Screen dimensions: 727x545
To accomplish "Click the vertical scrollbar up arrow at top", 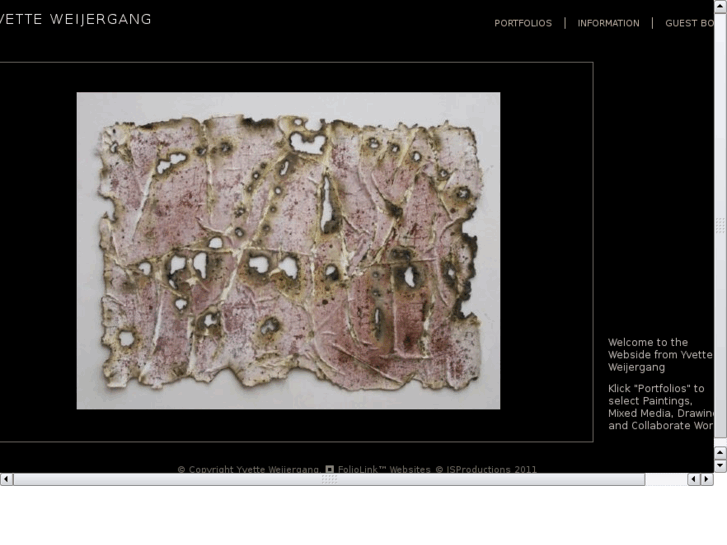I will point(720,6).
